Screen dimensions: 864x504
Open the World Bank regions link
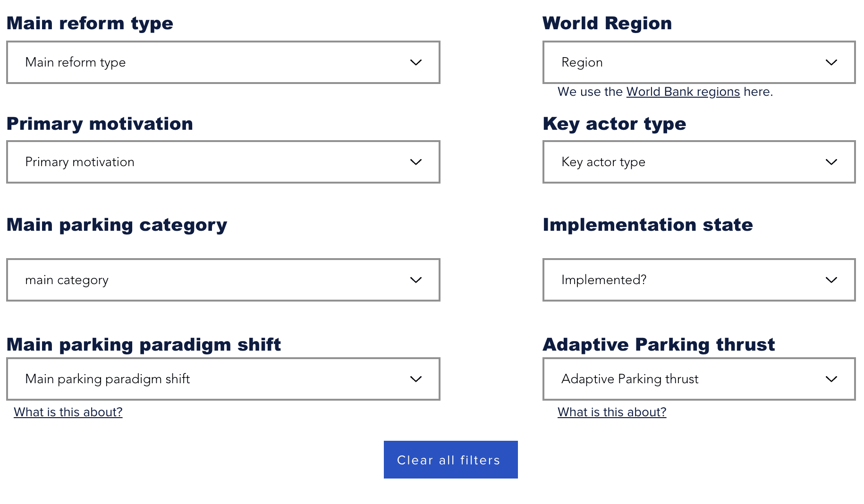[683, 92]
